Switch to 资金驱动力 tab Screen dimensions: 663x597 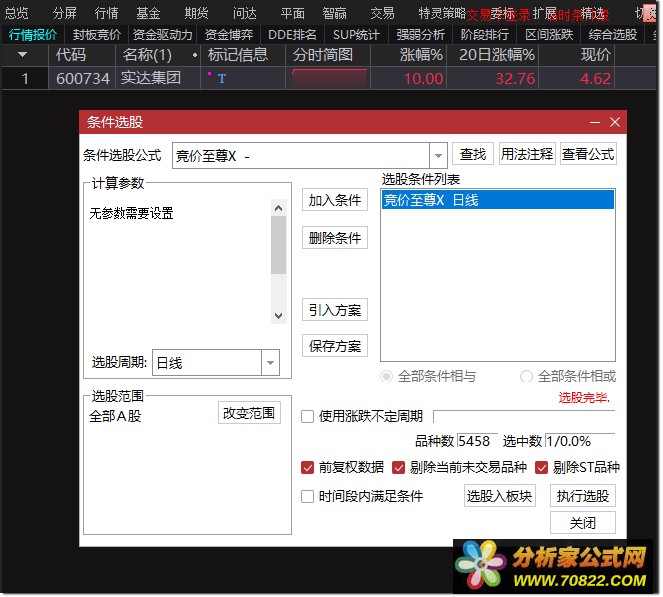point(162,35)
